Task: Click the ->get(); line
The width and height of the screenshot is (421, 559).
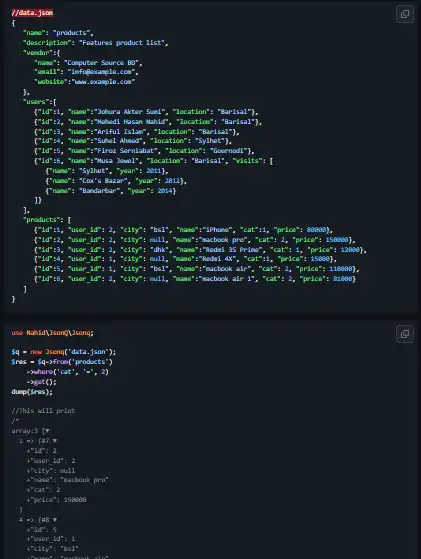Action: click(41, 382)
